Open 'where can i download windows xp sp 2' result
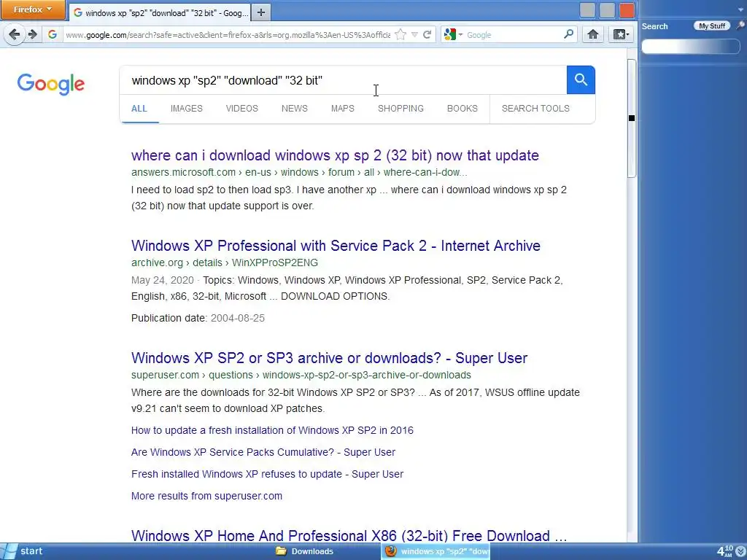Screen dimensions: 747x560 point(335,155)
